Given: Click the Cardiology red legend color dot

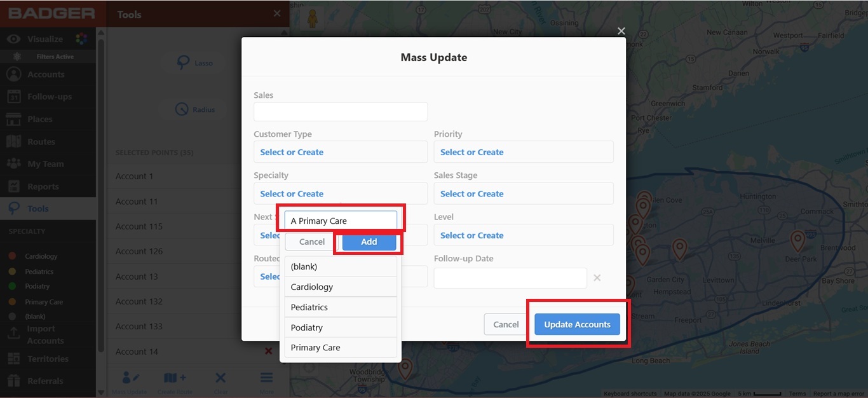Looking at the screenshot, I should click(12, 256).
